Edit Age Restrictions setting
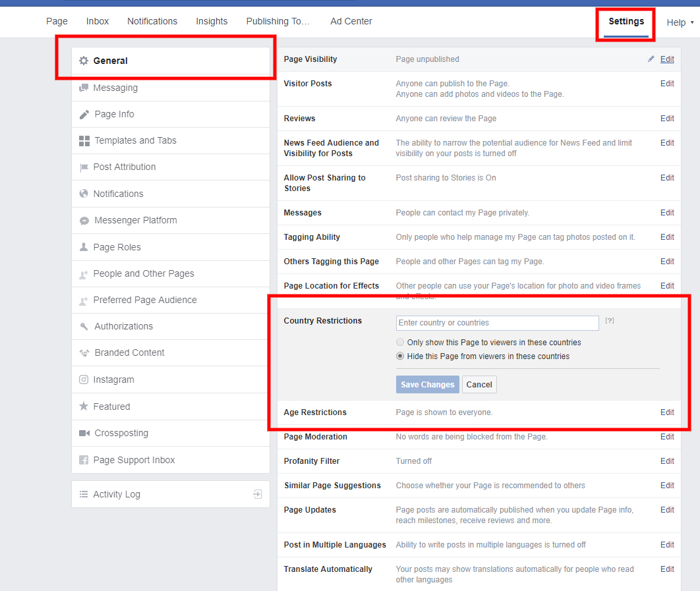700x591 pixels. tap(667, 412)
